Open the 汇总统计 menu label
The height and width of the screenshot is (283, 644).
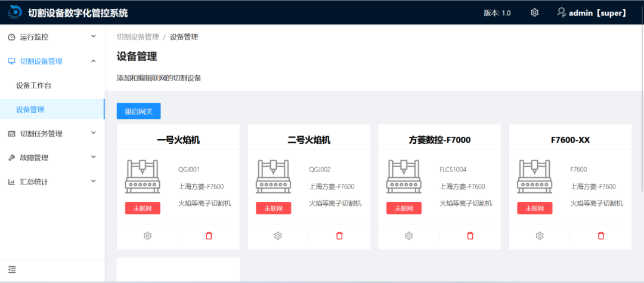(34, 182)
